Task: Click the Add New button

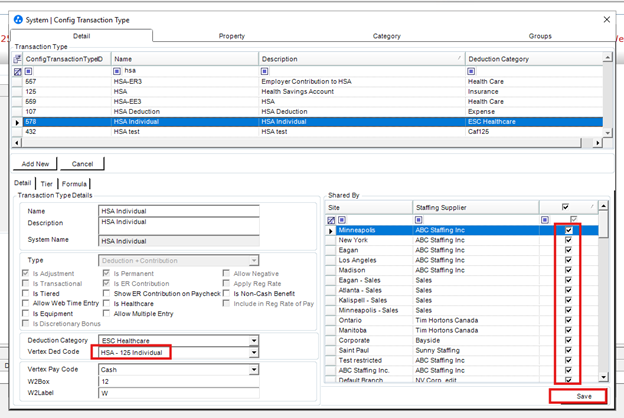Action: coord(35,164)
